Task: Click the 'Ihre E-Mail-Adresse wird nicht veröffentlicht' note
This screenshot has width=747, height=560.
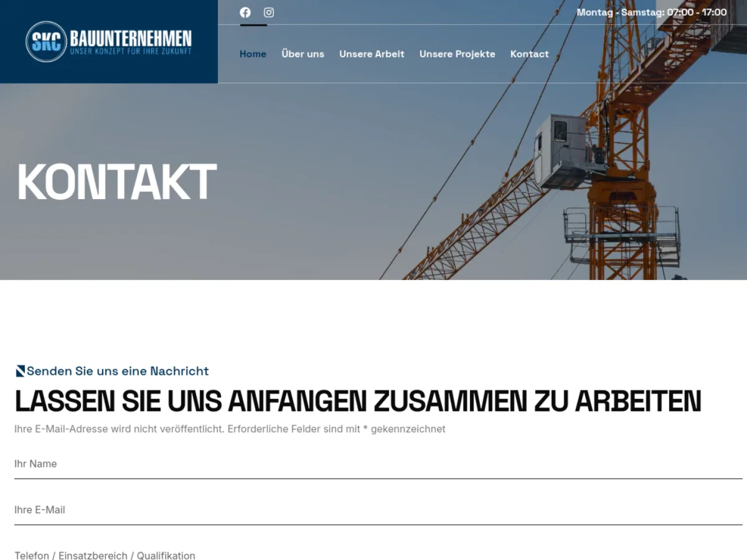Action: click(230, 429)
